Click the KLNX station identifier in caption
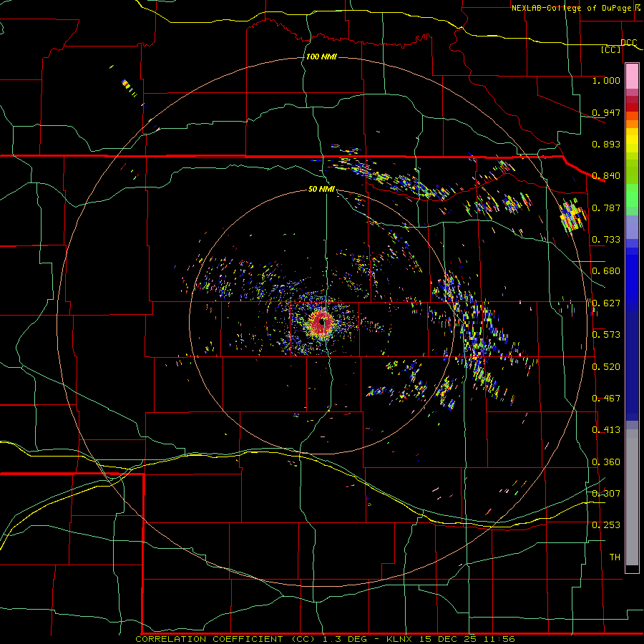This screenshot has height=644, width=644. click(400, 639)
